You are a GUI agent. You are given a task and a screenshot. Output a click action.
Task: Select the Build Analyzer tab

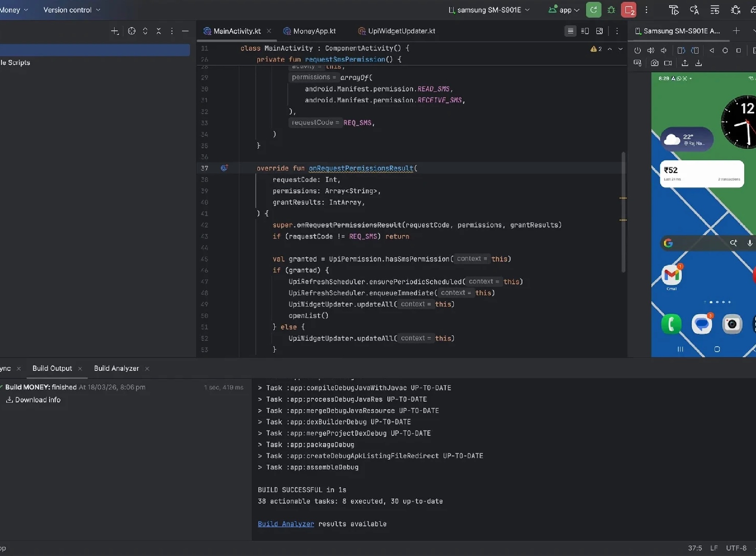click(x=116, y=368)
